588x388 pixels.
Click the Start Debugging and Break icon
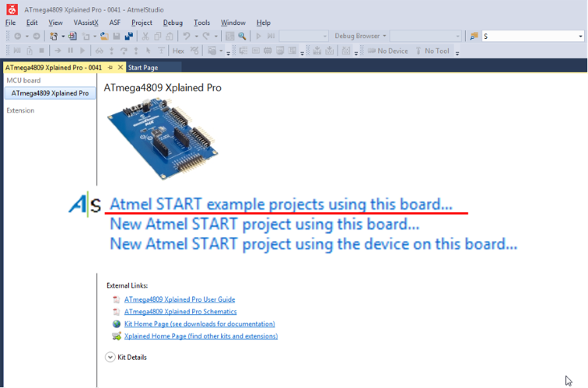(x=271, y=36)
